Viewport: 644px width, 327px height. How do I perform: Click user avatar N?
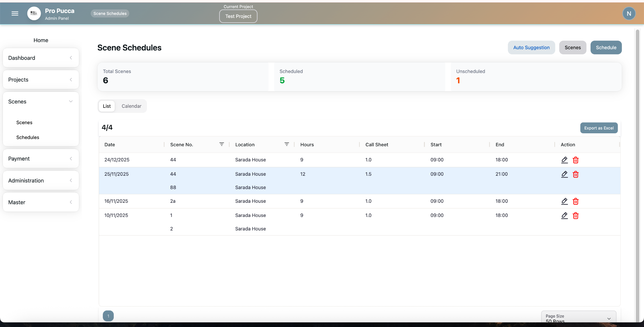[629, 14]
